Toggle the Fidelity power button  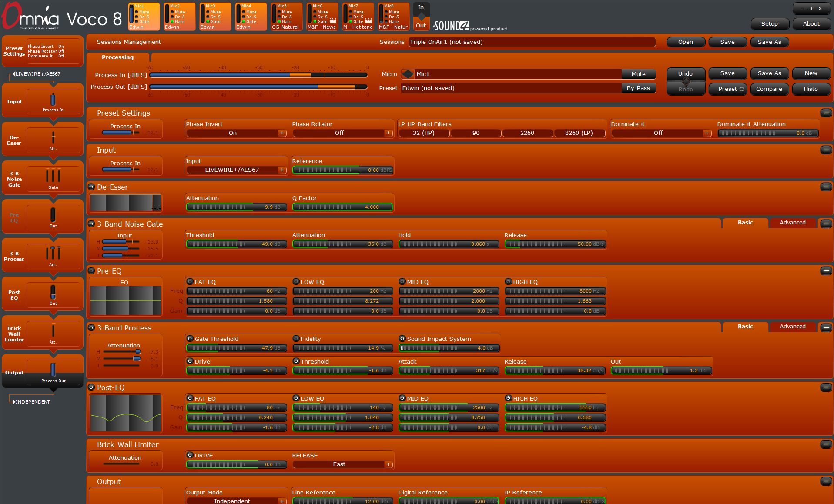click(x=296, y=339)
